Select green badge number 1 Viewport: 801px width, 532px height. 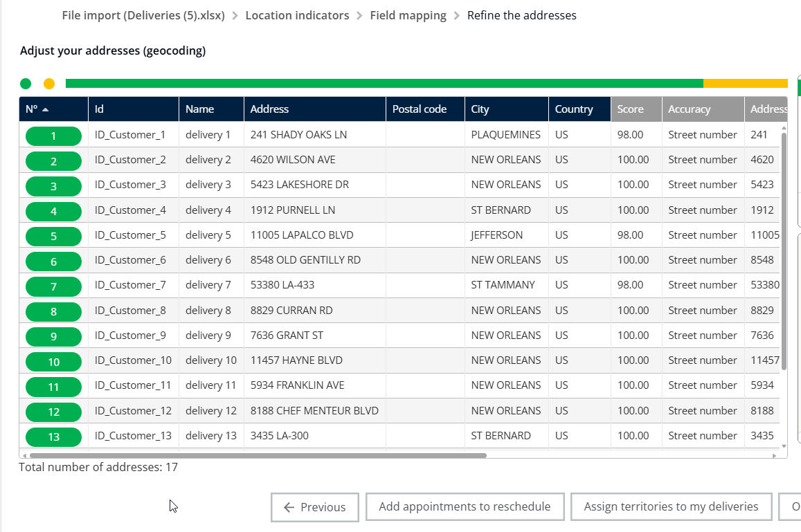pyautogui.click(x=53, y=136)
